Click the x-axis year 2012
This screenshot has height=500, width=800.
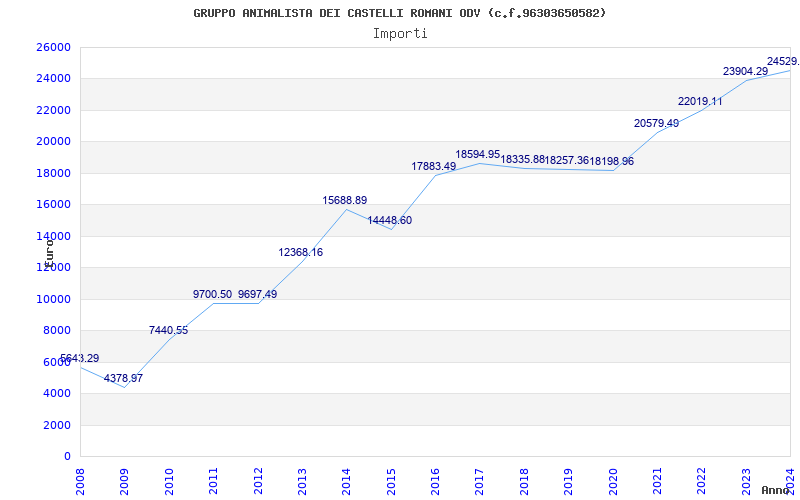258,482
